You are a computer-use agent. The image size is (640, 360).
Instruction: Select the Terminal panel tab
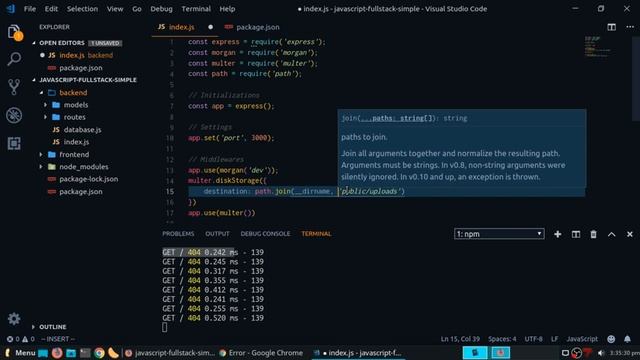(x=316, y=234)
